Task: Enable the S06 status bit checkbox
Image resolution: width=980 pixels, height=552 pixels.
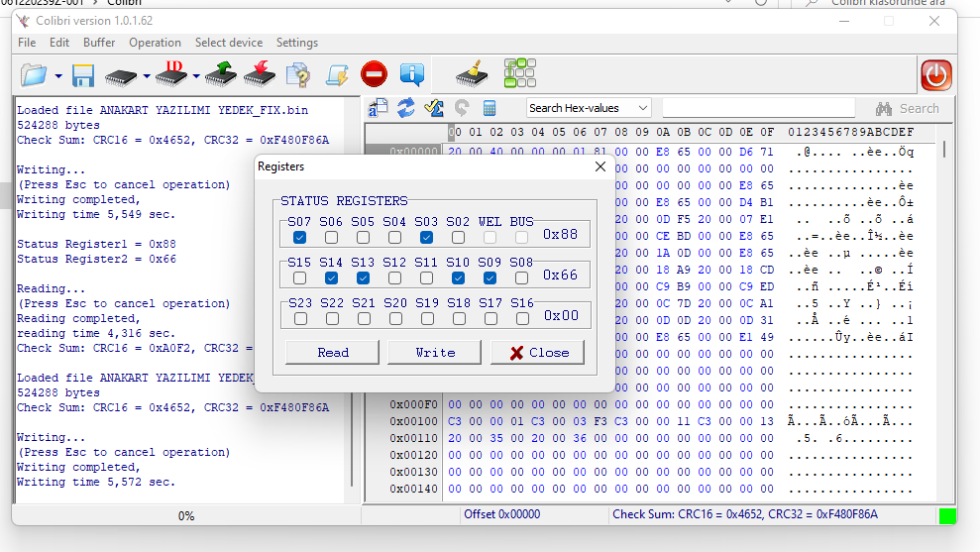Action: (x=332, y=238)
